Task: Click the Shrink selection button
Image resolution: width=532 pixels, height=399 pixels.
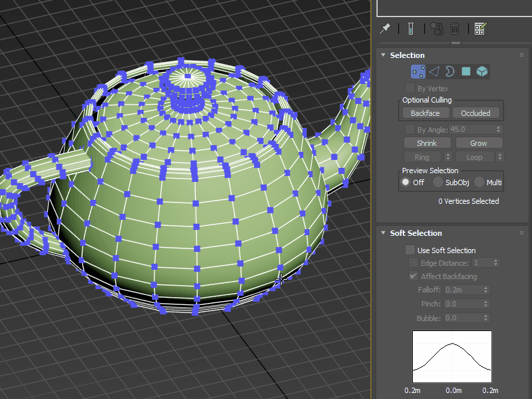Action: click(x=427, y=143)
